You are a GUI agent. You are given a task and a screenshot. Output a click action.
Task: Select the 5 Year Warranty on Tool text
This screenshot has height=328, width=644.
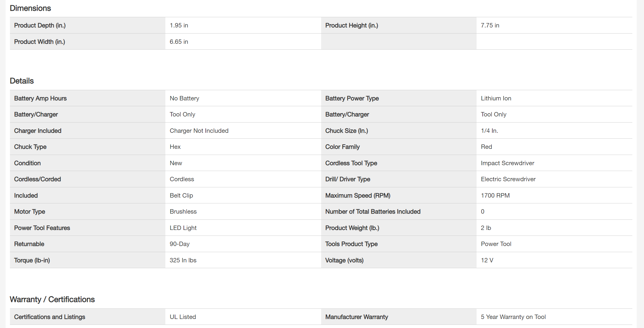click(513, 317)
